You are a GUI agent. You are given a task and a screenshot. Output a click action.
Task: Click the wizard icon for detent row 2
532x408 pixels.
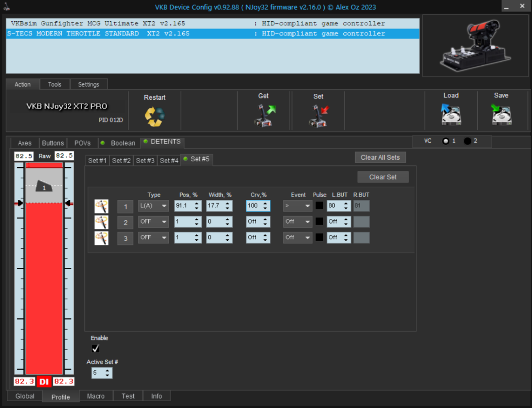click(x=101, y=222)
